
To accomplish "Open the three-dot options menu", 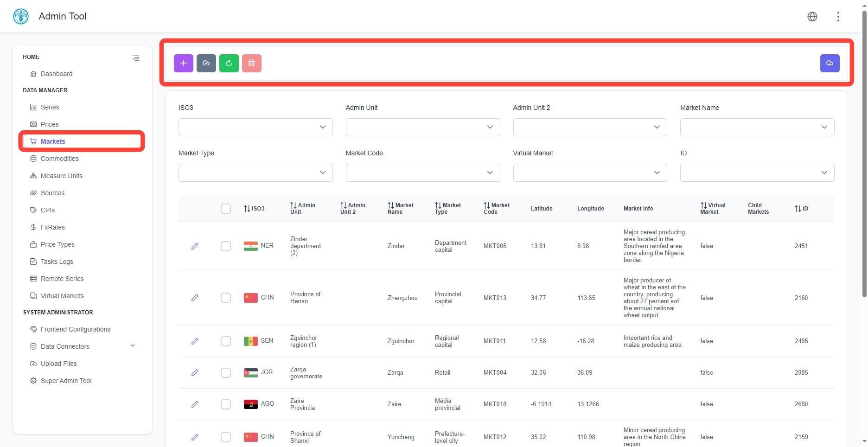I will click(838, 17).
